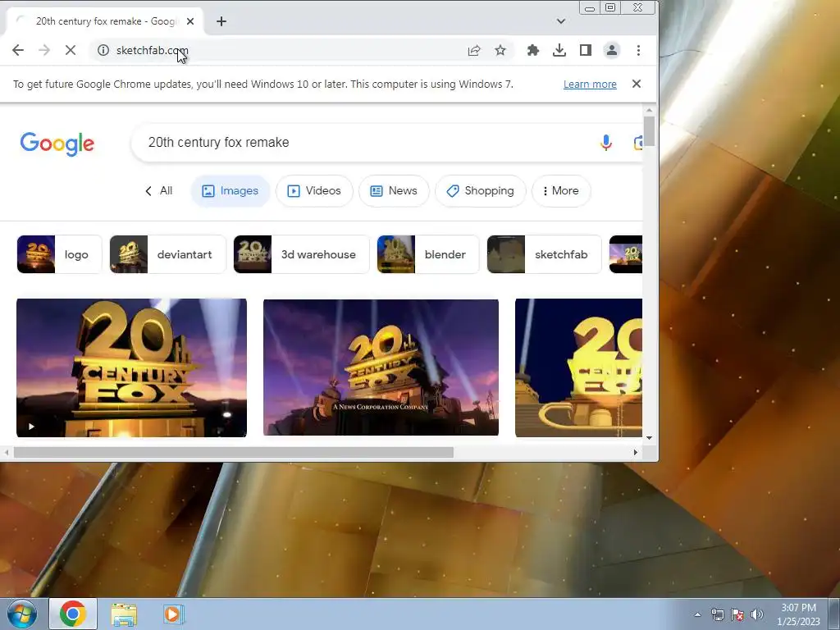Click the vertical scrollbar up arrow

(650, 111)
